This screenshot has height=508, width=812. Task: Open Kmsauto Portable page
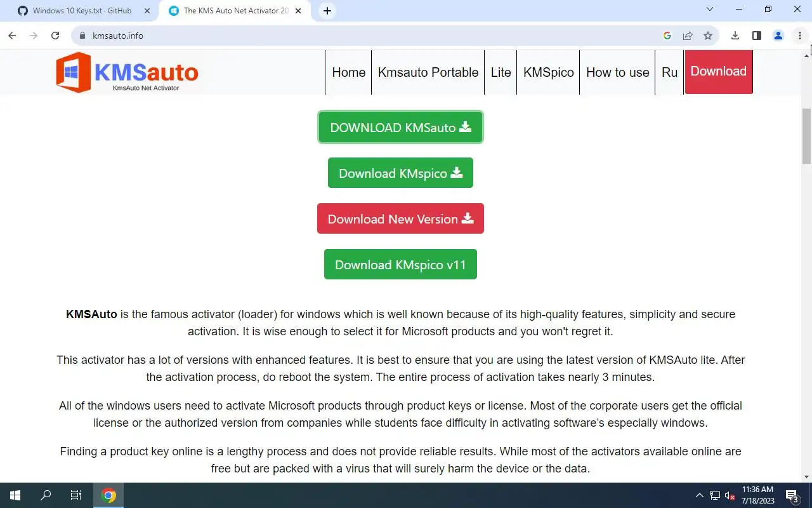[x=428, y=72]
